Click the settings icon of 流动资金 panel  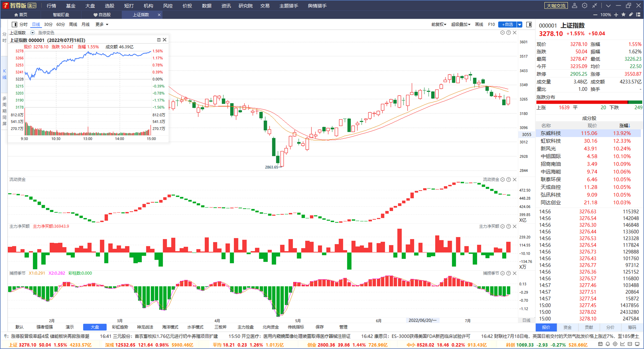pos(503,179)
